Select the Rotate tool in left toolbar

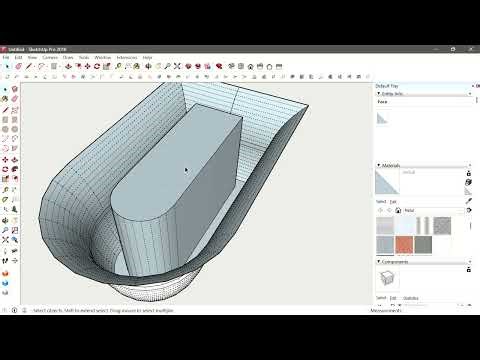[x=5, y=169]
